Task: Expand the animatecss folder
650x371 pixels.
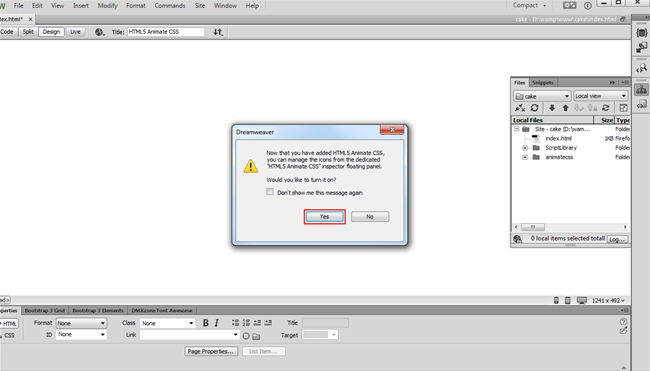Action: pos(525,157)
